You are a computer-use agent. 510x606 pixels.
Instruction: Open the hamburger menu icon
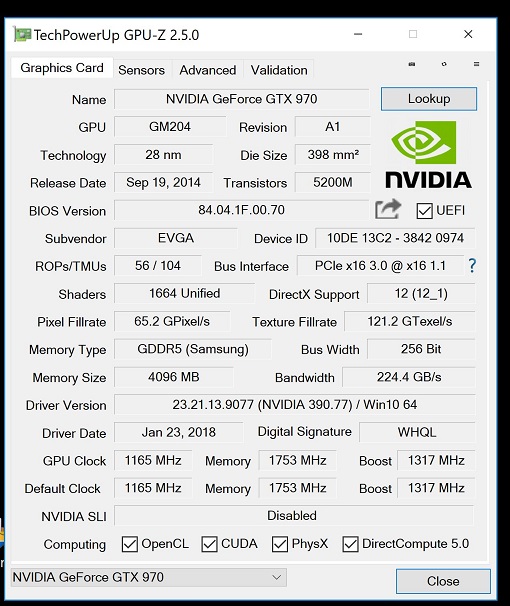[x=476, y=64]
